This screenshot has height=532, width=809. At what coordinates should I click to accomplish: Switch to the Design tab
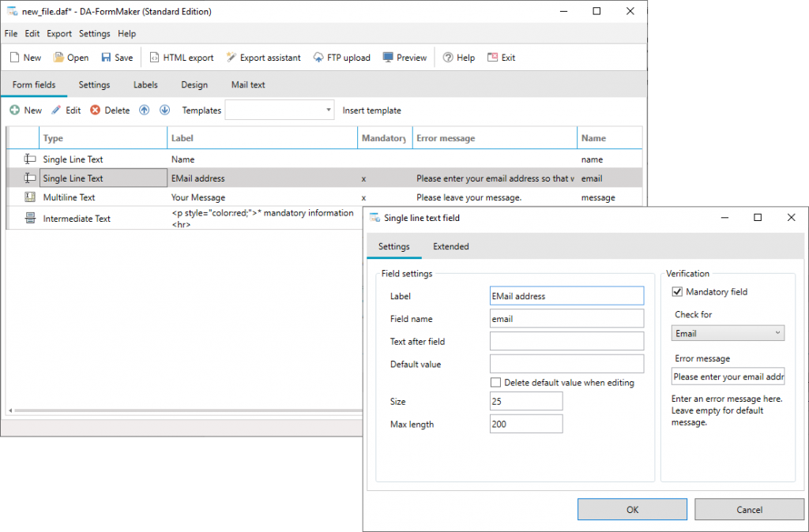194,84
